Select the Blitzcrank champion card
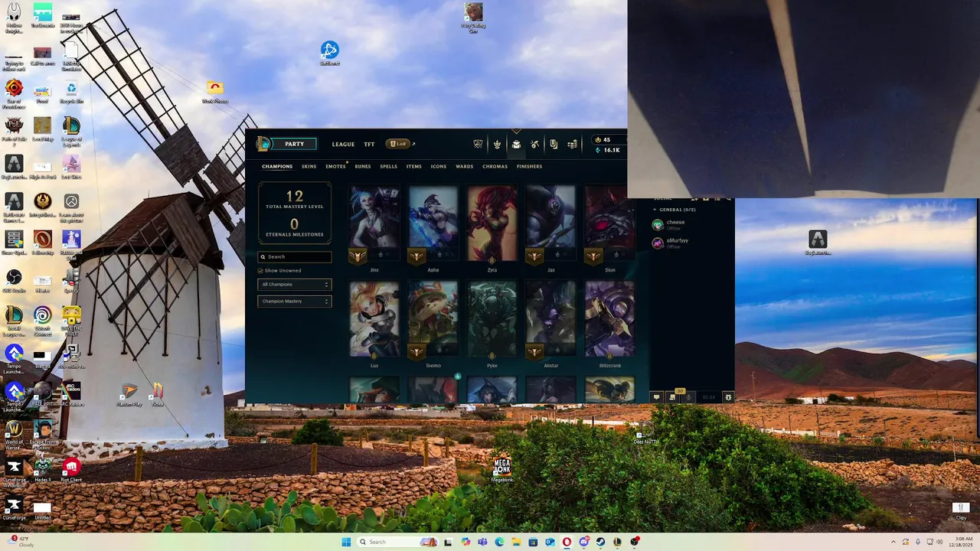The width and height of the screenshot is (980, 551). coord(610,323)
